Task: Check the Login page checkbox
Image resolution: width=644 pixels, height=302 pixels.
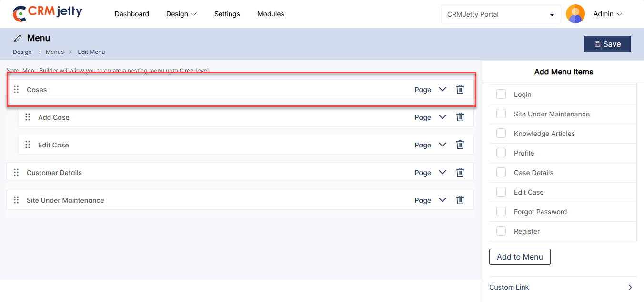Action: coord(501,94)
